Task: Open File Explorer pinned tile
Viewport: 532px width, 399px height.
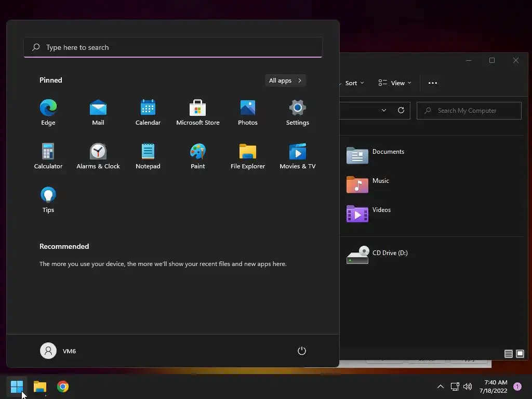Action: [248, 156]
